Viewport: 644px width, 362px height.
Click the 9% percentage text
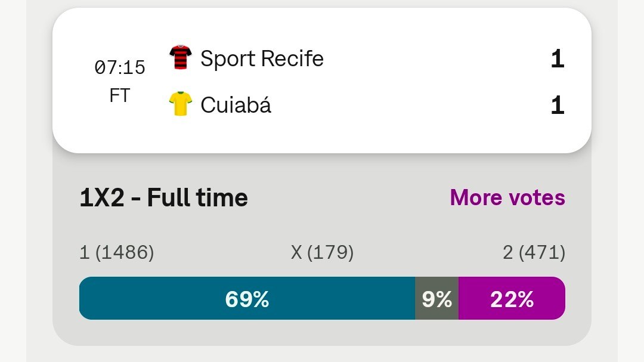[x=437, y=299]
